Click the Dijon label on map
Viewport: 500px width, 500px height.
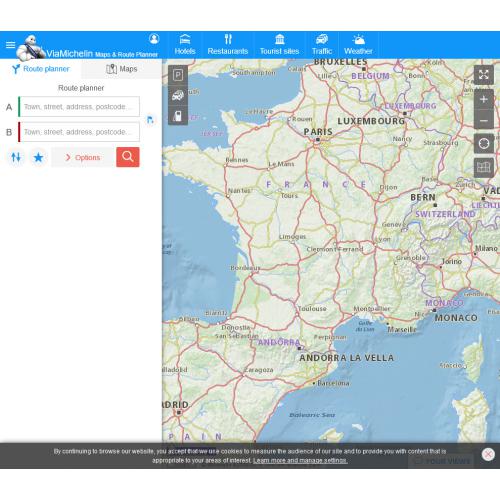pos(389,187)
